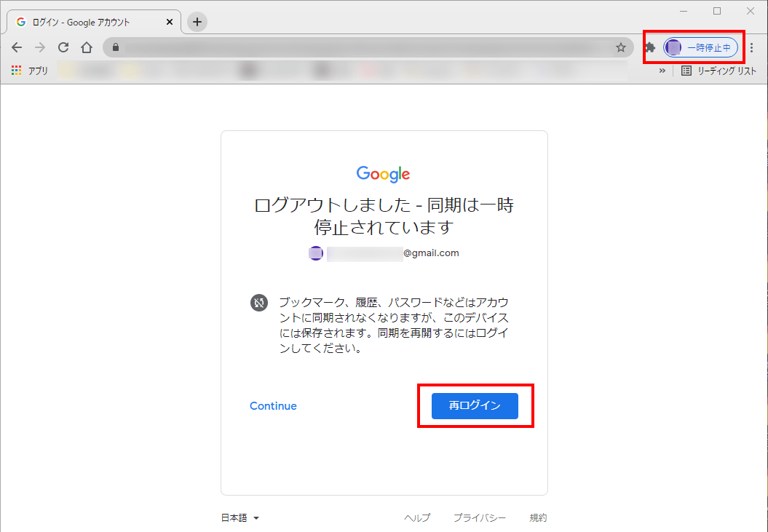The image size is (768, 532).
Task: Click the Continue link
Action: (x=273, y=405)
